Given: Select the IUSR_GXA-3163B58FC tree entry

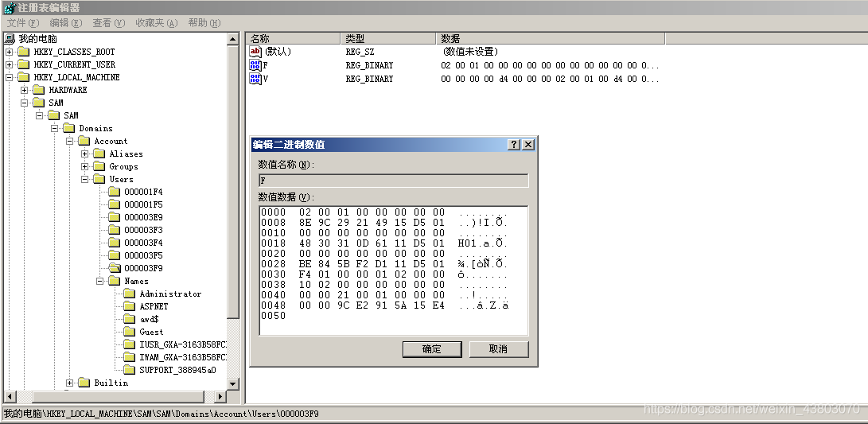Looking at the screenshot, I should pyautogui.click(x=183, y=344).
